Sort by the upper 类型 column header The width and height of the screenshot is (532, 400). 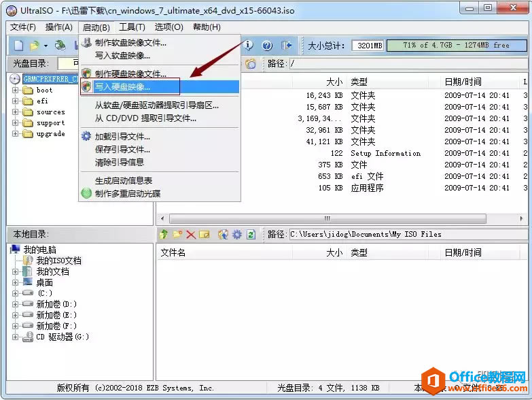pyautogui.click(x=387, y=82)
